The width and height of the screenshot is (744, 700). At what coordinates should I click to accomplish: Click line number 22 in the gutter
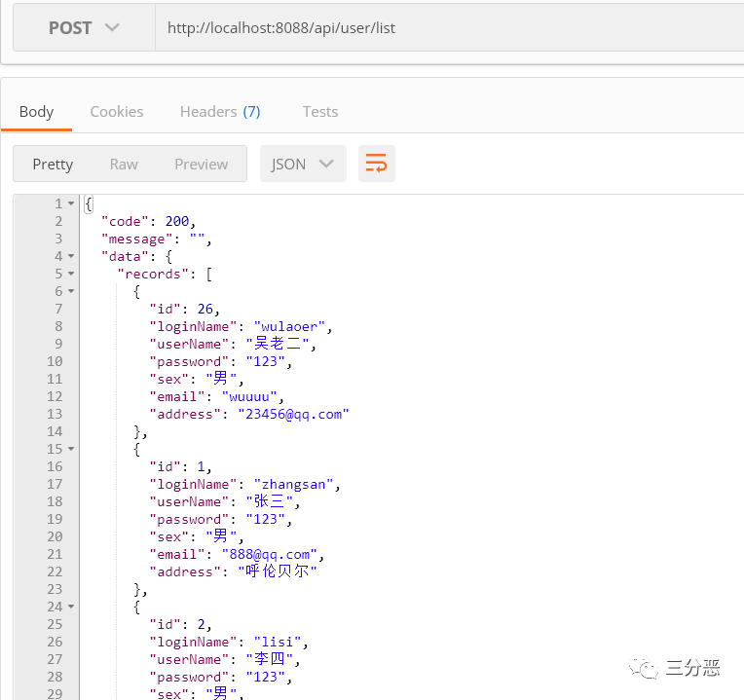[x=55, y=571]
